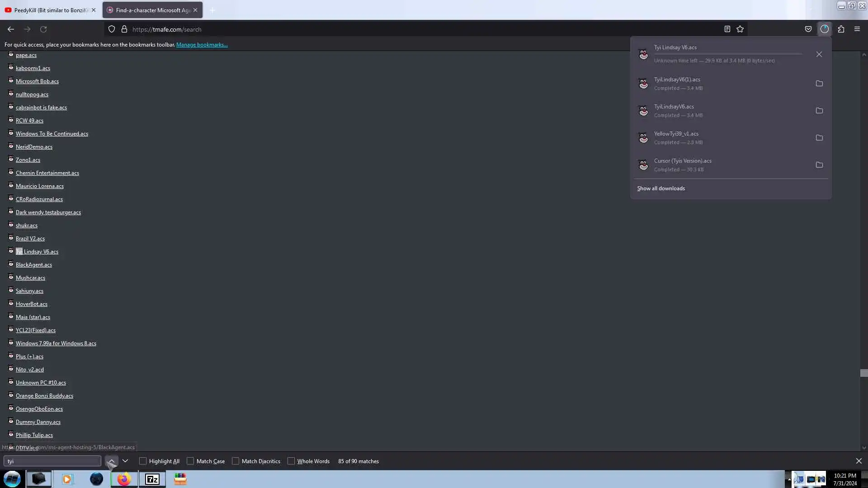868x488 pixels.
Task: Open the Firefox hamburger menu
Action: point(857,29)
